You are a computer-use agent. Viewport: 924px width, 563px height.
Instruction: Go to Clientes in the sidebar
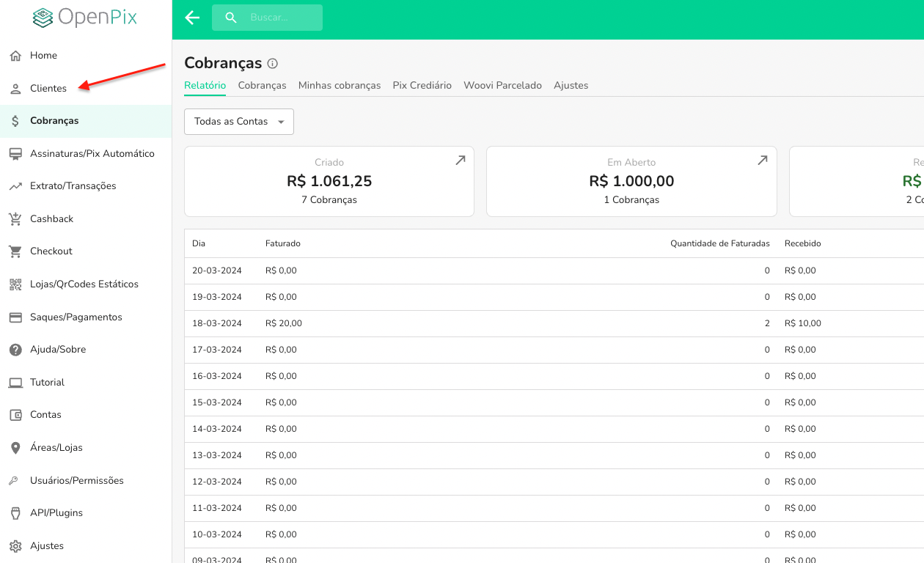pos(48,89)
